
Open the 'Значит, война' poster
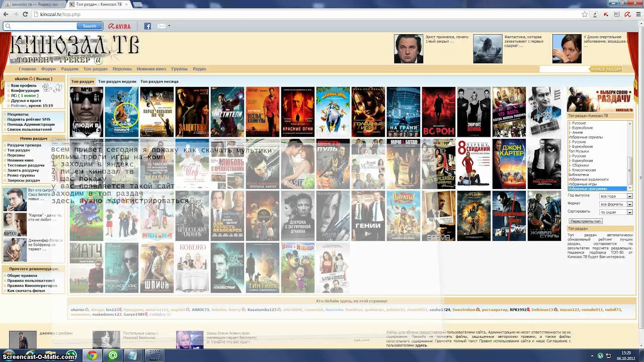pos(474,112)
